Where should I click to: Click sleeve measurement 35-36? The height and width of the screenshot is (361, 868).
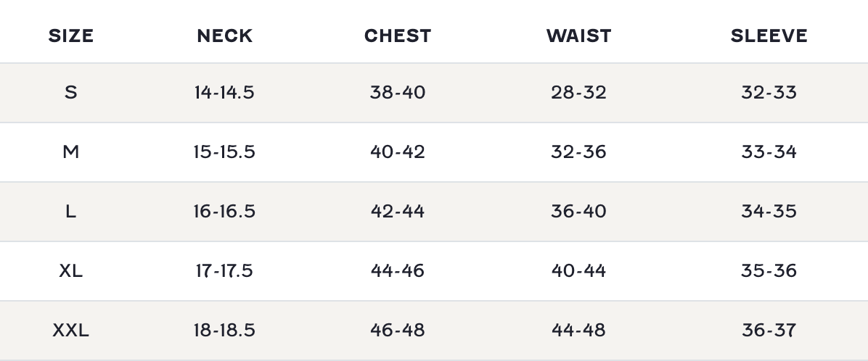coord(769,271)
